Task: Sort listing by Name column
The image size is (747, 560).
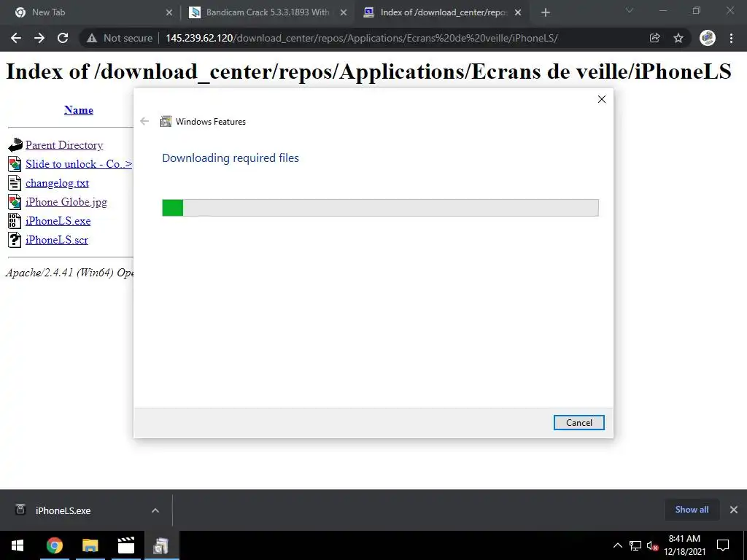Action: point(79,110)
